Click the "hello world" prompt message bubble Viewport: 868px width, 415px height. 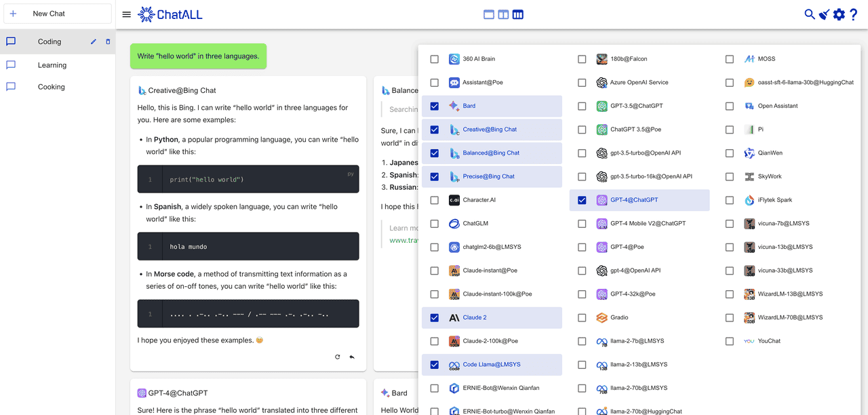(x=198, y=56)
